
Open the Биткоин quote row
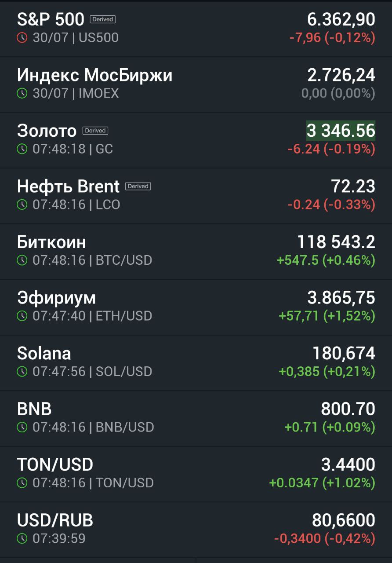196,252
